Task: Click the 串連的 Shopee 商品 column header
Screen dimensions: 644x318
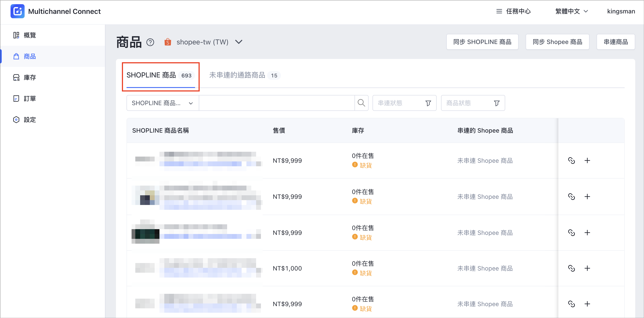Action: click(485, 130)
